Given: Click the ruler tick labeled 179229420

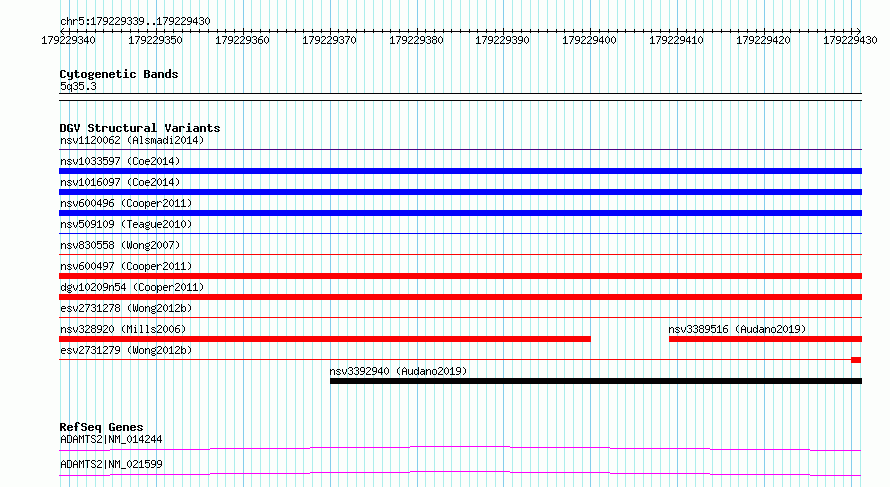Looking at the screenshot, I should pos(763,40).
